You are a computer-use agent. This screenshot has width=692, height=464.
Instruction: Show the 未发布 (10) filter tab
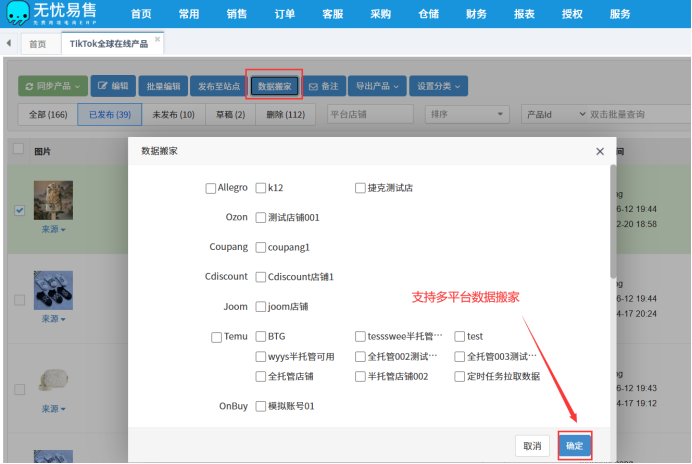(173, 115)
